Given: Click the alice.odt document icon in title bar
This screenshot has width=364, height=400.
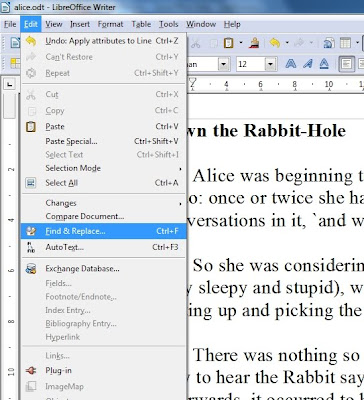Looking at the screenshot, I should pyautogui.click(x=6, y=7).
